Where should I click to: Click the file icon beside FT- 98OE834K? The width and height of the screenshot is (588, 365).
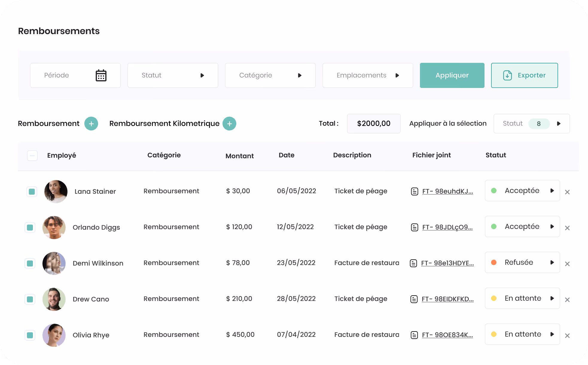pos(414,335)
